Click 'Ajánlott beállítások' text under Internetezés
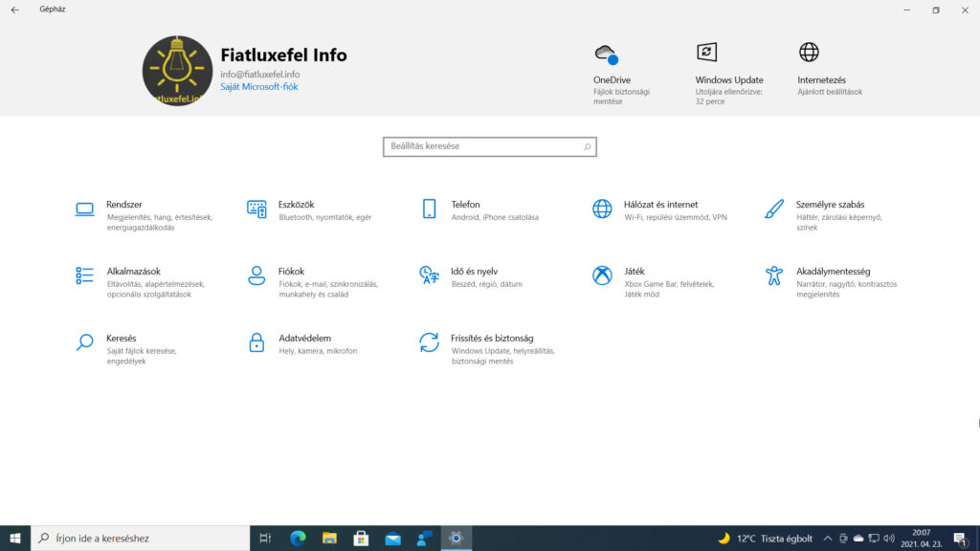 (x=830, y=92)
